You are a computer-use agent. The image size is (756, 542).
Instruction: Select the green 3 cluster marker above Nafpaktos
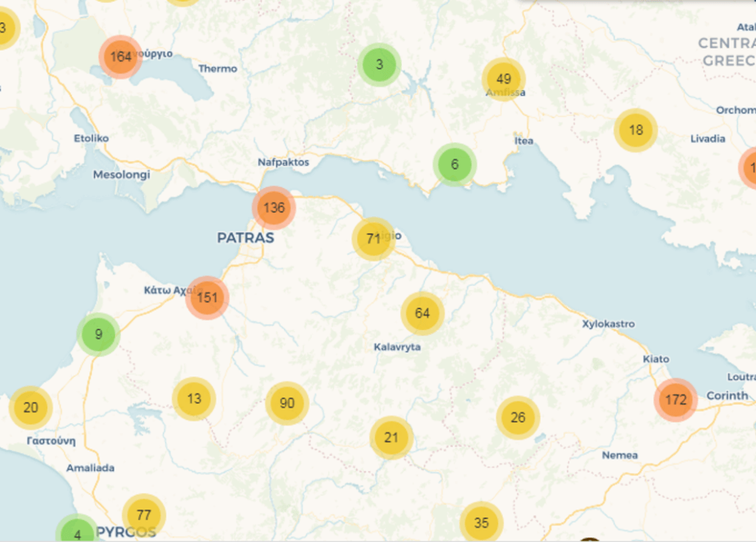tap(379, 64)
